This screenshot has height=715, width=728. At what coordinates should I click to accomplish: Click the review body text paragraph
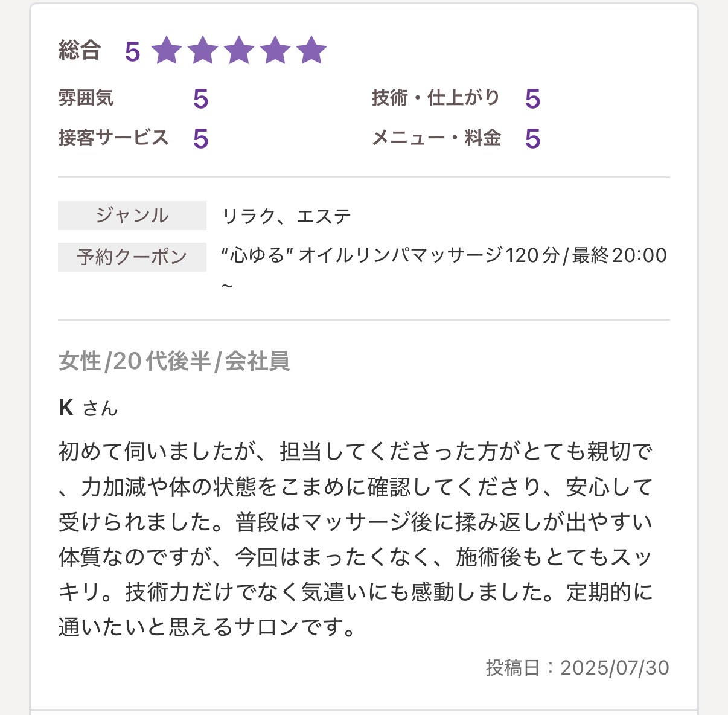click(x=356, y=539)
